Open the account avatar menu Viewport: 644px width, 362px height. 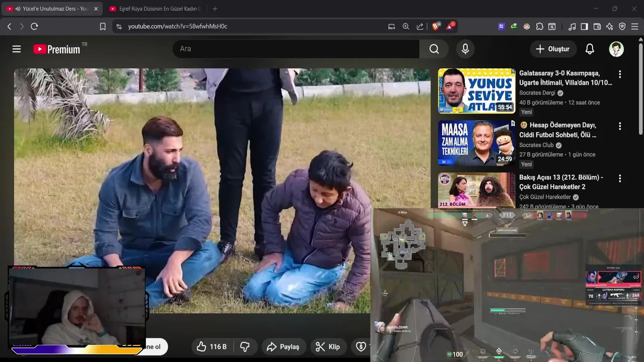pyautogui.click(x=616, y=49)
